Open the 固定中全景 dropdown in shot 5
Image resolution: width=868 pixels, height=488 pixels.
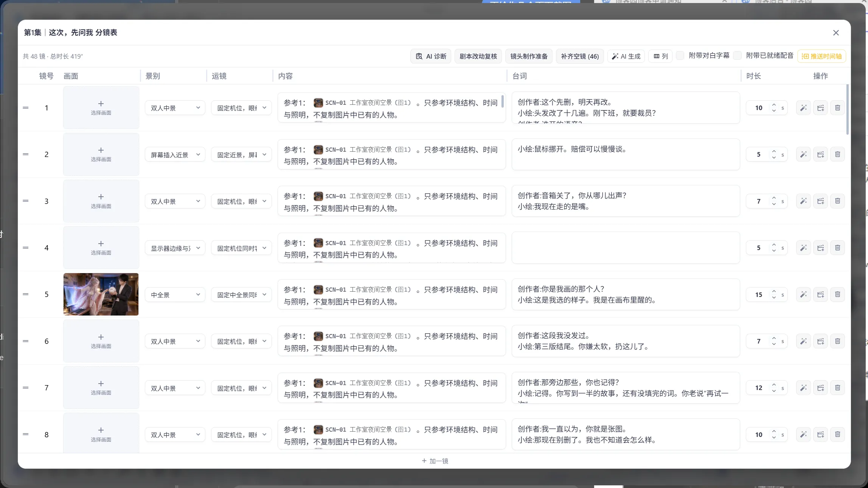[x=241, y=295]
